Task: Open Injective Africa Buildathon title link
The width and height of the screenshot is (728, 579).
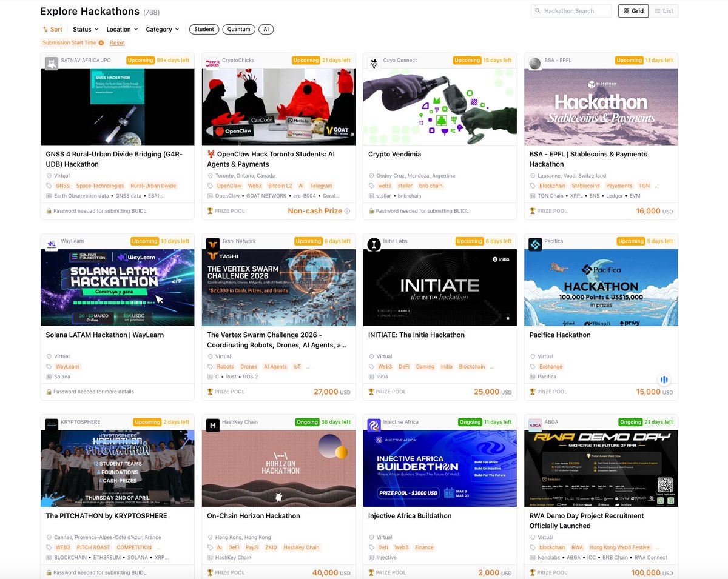Action: [410, 516]
